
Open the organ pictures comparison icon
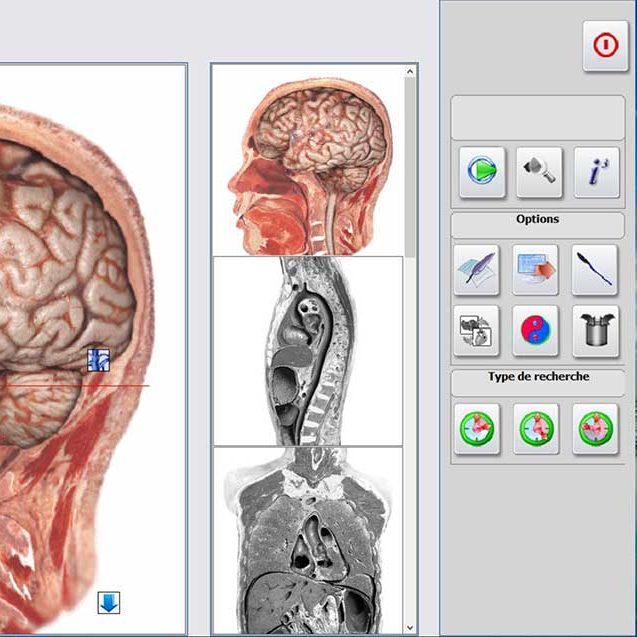(x=476, y=331)
